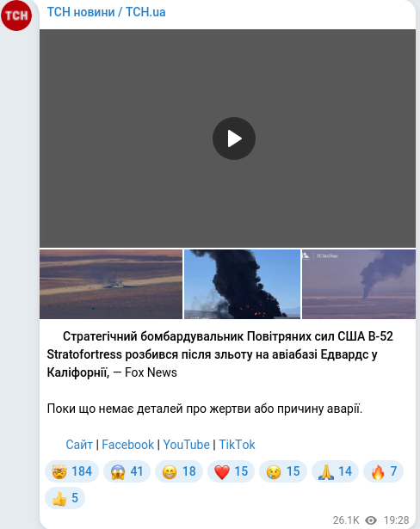Open the runway smoke thumbnail photo
Image resolution: width=420 pixels, height=529 pixels.
(x=111, y=284)
